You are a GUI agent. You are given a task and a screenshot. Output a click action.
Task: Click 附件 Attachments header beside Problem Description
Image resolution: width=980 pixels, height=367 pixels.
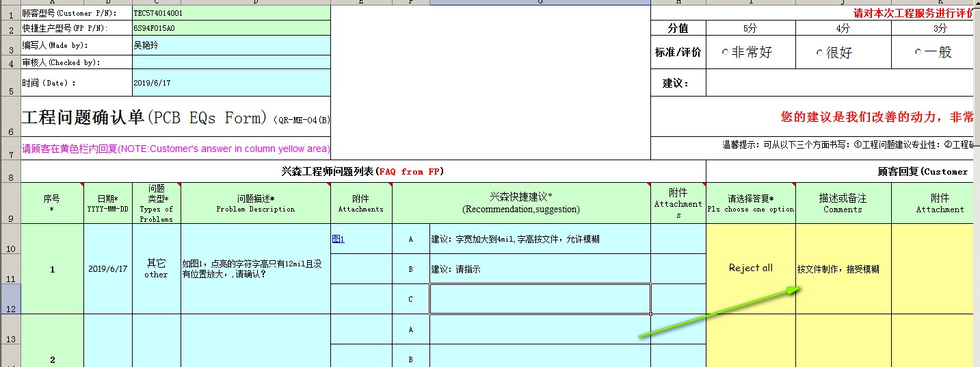click(x=360, y=203)
